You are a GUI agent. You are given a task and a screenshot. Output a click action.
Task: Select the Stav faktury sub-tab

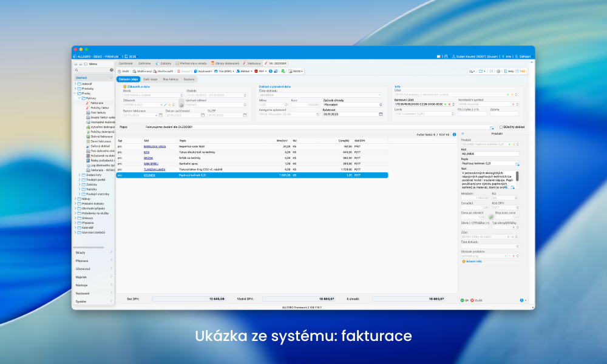171,79
